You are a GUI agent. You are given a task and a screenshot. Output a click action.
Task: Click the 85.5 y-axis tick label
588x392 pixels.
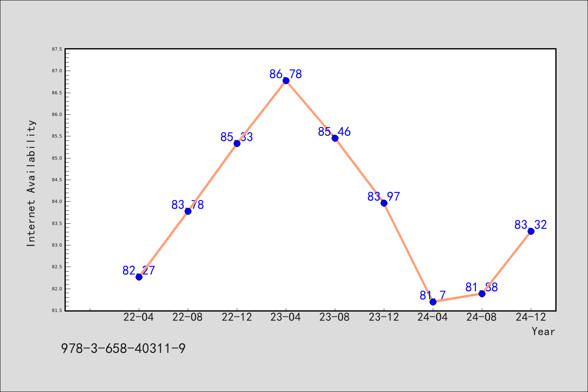pos(57,136)
